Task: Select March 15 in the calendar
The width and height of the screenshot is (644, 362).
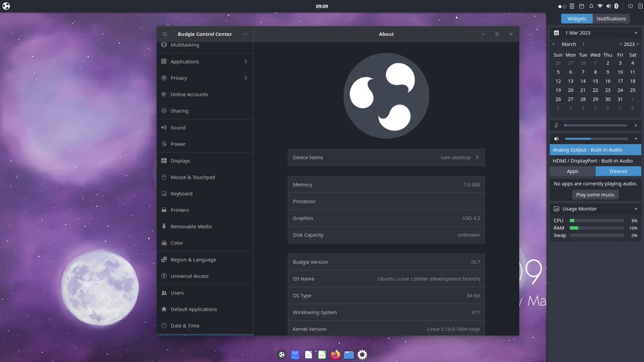Action: pos(595,81)
